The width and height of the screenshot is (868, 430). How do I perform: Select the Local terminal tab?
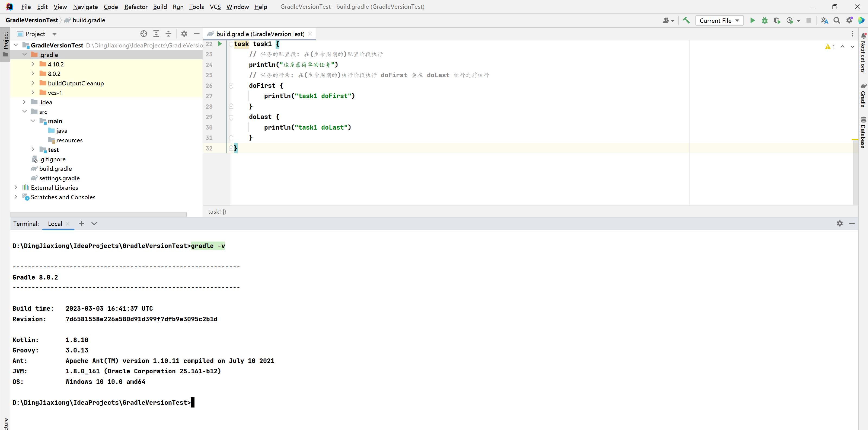pyautogui.click(x=55, y=224)
